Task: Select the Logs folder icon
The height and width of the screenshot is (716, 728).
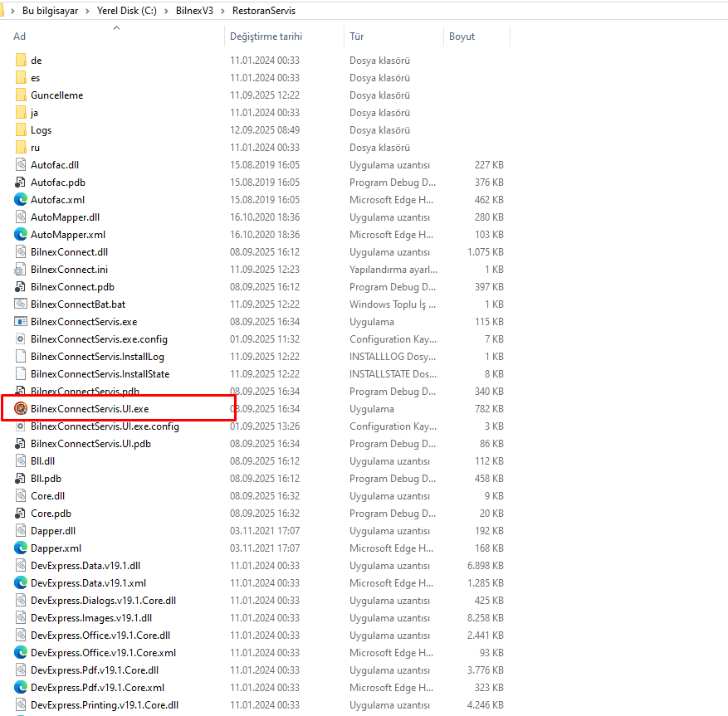Action: (21, 129)
